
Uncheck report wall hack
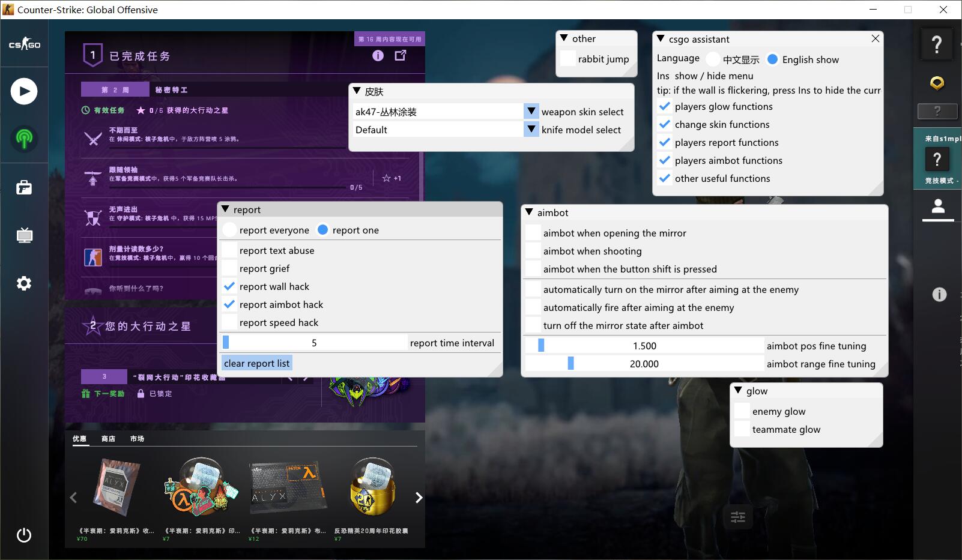point(229,286)
